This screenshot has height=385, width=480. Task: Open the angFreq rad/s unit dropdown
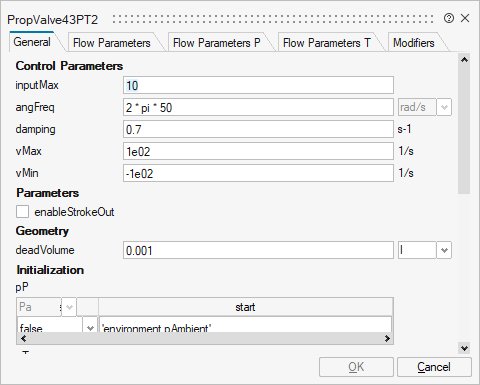[444, 107]
